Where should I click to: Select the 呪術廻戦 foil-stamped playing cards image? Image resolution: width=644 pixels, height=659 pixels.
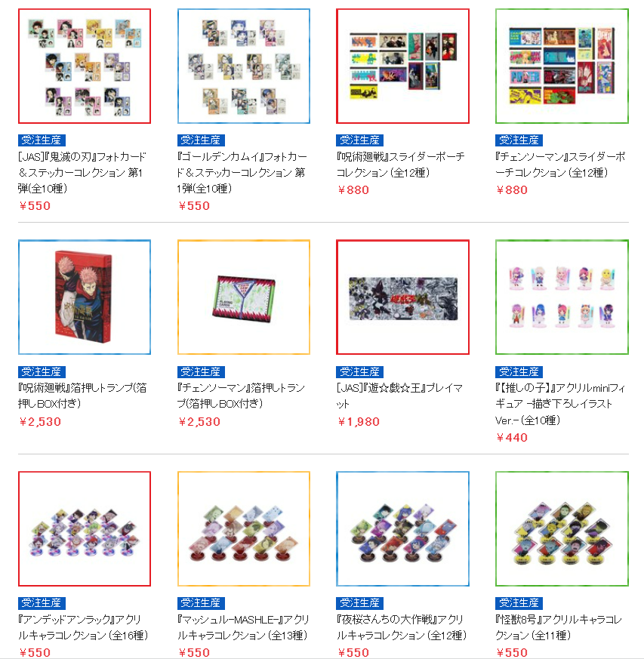pyautogui.click(x=85, y=297)
